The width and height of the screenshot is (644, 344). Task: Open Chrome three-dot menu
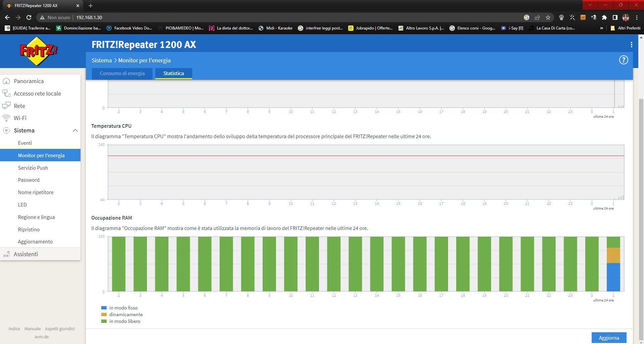tap(637, 17)
